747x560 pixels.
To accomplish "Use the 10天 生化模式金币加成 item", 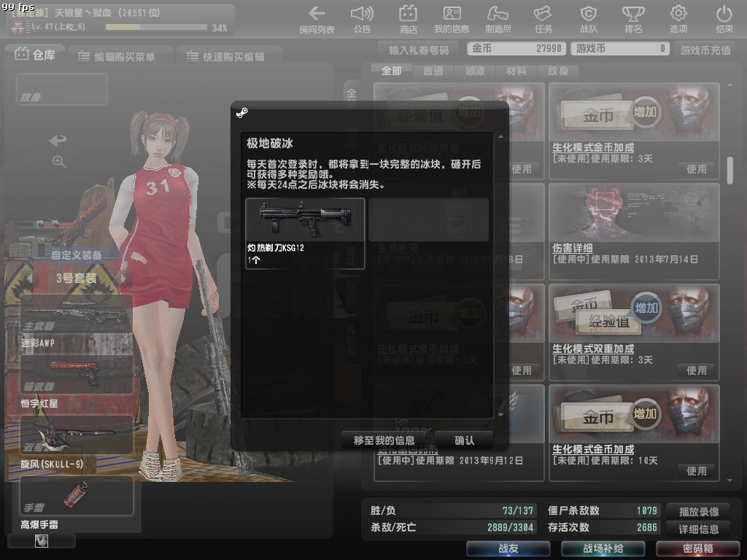I will point(697,471).
